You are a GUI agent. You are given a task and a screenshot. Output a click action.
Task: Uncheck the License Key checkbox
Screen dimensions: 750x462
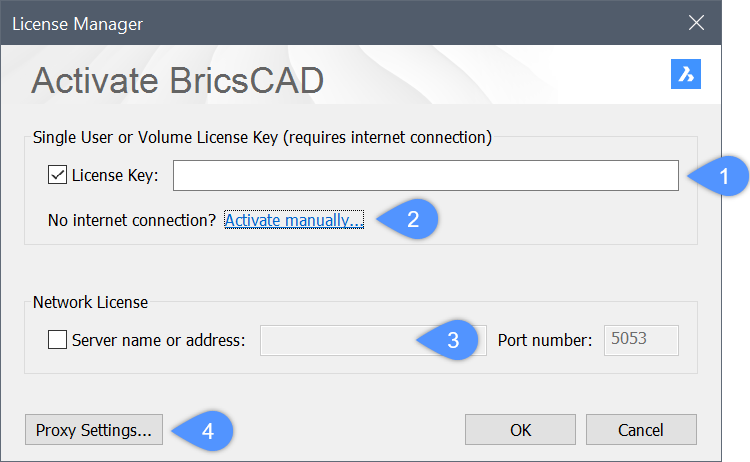click(57, 176)
